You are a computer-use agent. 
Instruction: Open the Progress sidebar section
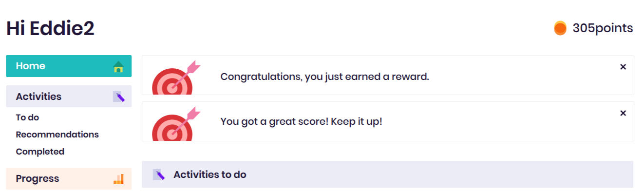point(38,178)
